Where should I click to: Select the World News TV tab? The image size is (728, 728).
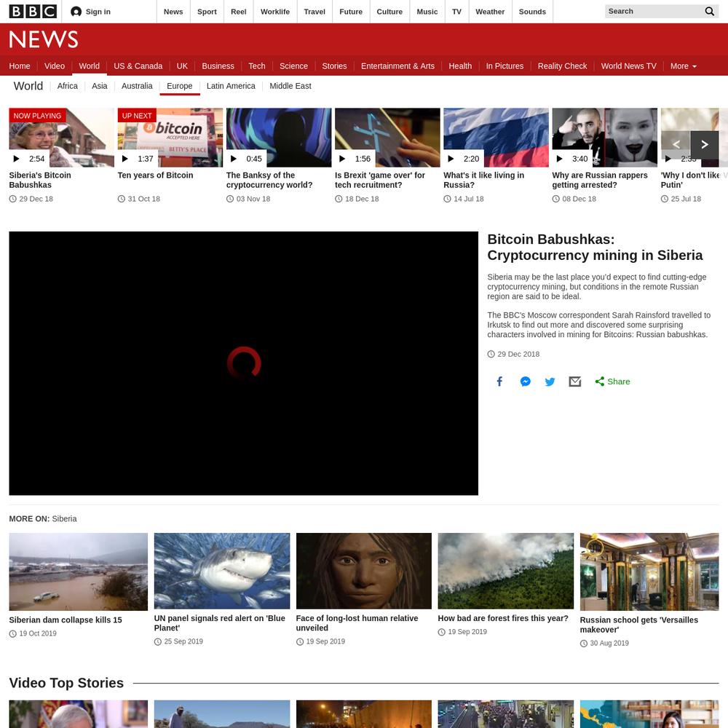629,66
